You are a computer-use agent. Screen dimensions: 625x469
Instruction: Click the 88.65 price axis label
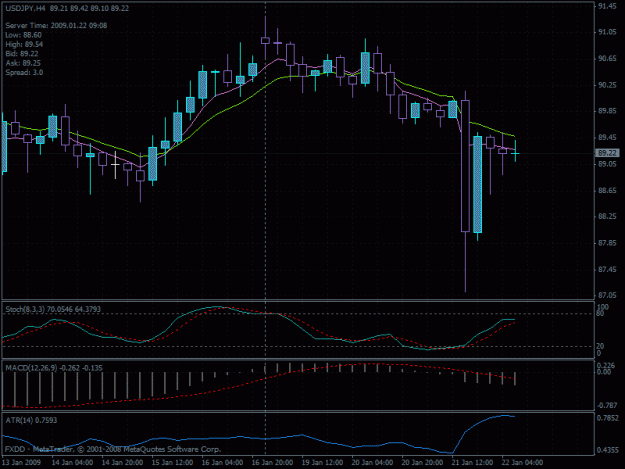(607, 190)
